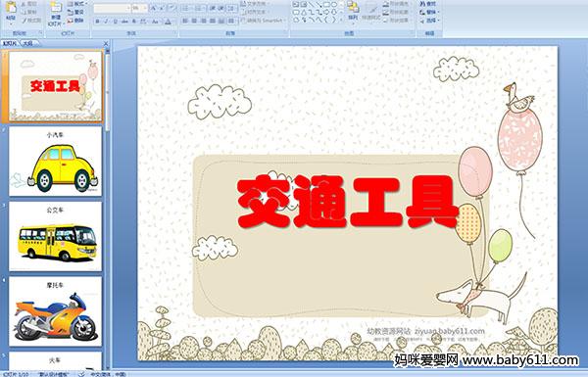
Task: Switch to the Slides tab in left pane
Action: tap(10, 43)
